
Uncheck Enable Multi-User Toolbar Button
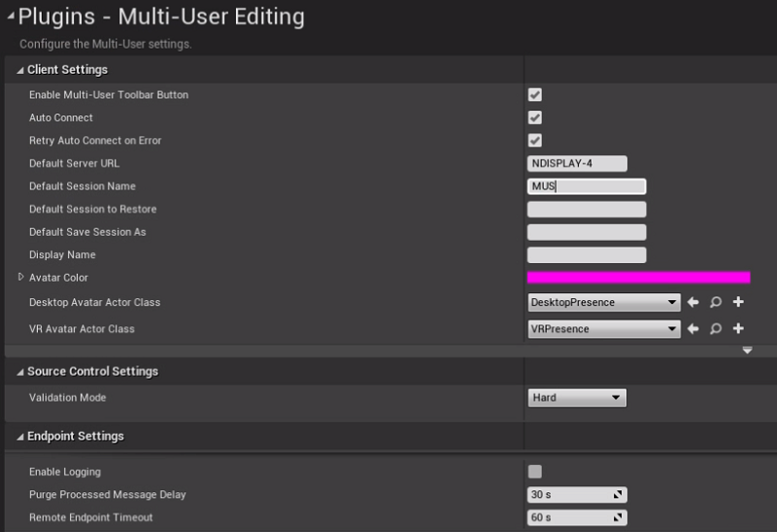pos(535,94)
